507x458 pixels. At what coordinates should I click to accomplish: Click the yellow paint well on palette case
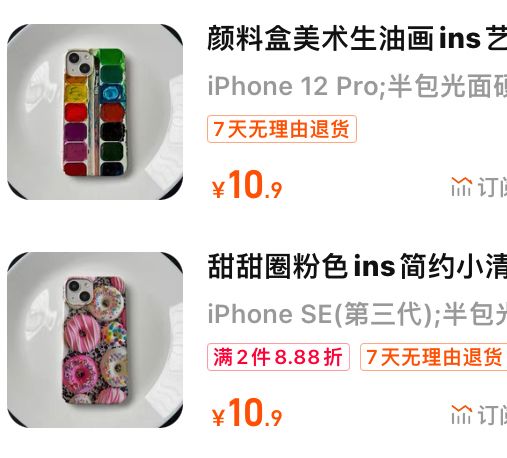[76, 92]
